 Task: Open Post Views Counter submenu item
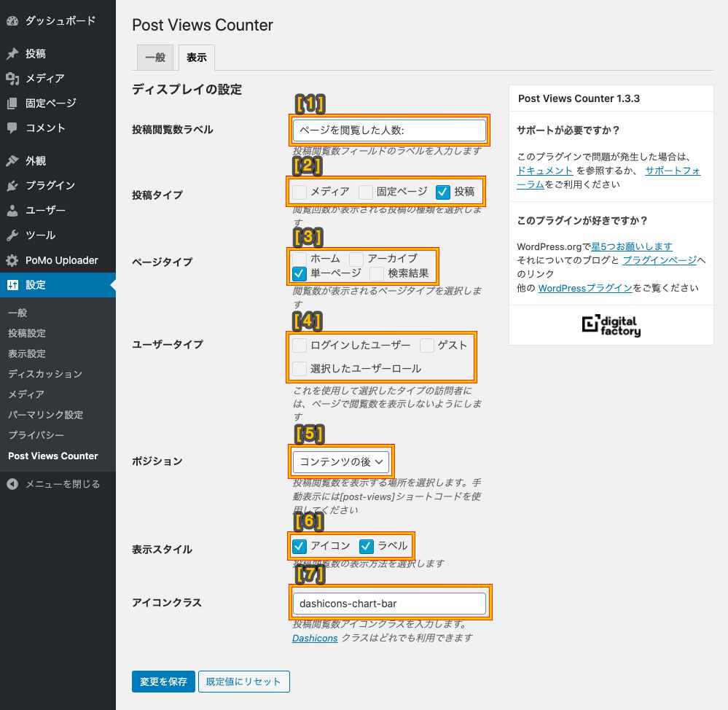click(x=53, y=456)
